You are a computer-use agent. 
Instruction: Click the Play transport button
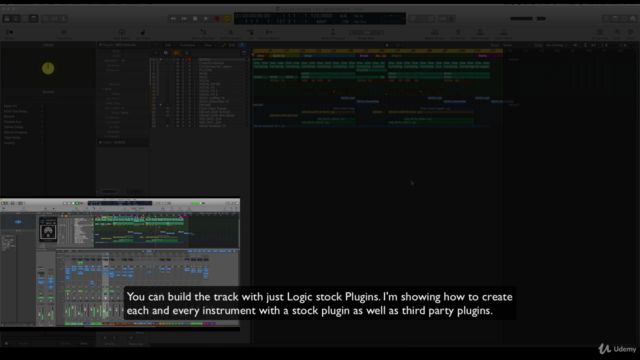pos(206,18)
